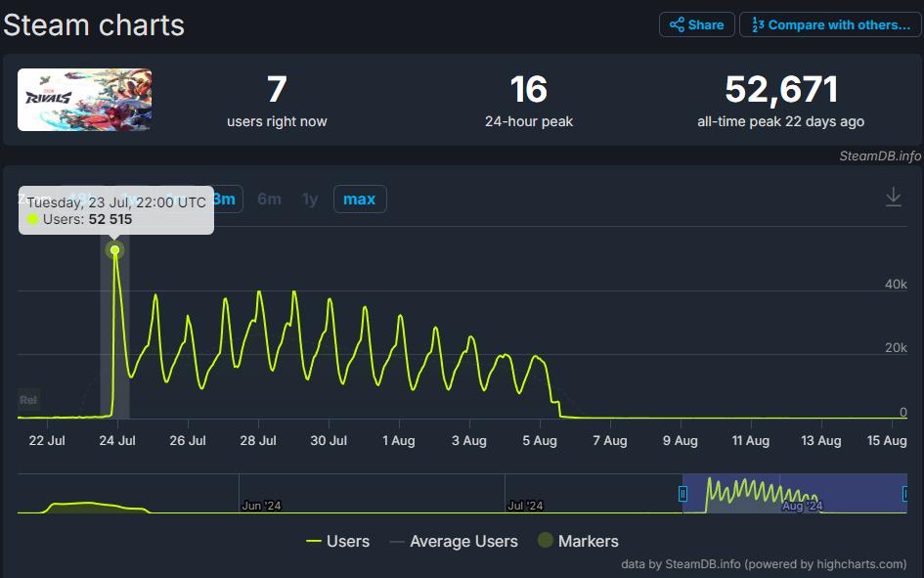
Task: Toggle Average Users series in legend
Action: tap(454, 541)
